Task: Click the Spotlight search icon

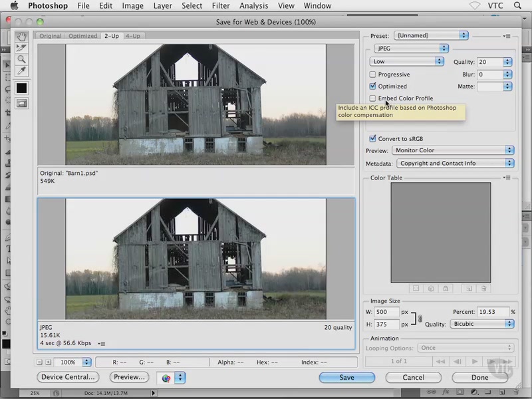Action: tap(517, 5)
